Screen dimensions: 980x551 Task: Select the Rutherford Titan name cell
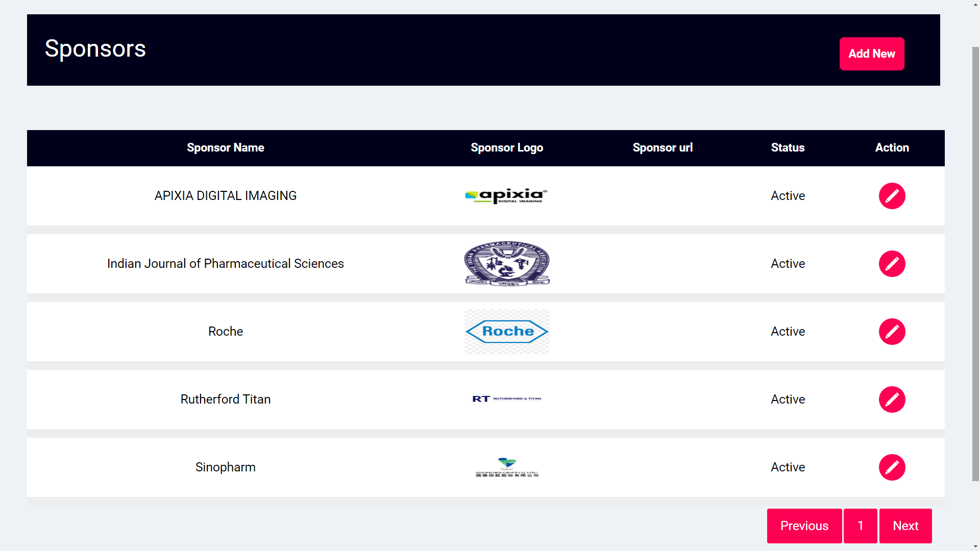point(226,399)
